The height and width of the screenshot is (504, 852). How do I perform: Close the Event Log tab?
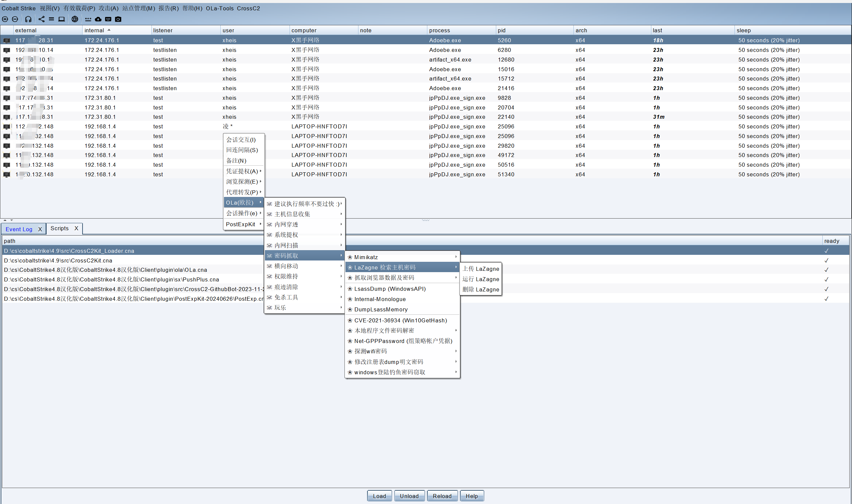tap(40, 229)
